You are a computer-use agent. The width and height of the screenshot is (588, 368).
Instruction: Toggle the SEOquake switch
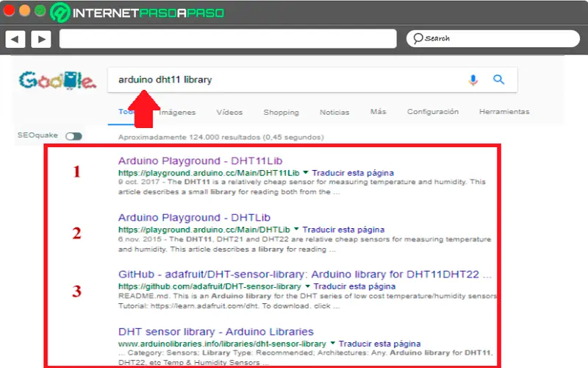74,136
